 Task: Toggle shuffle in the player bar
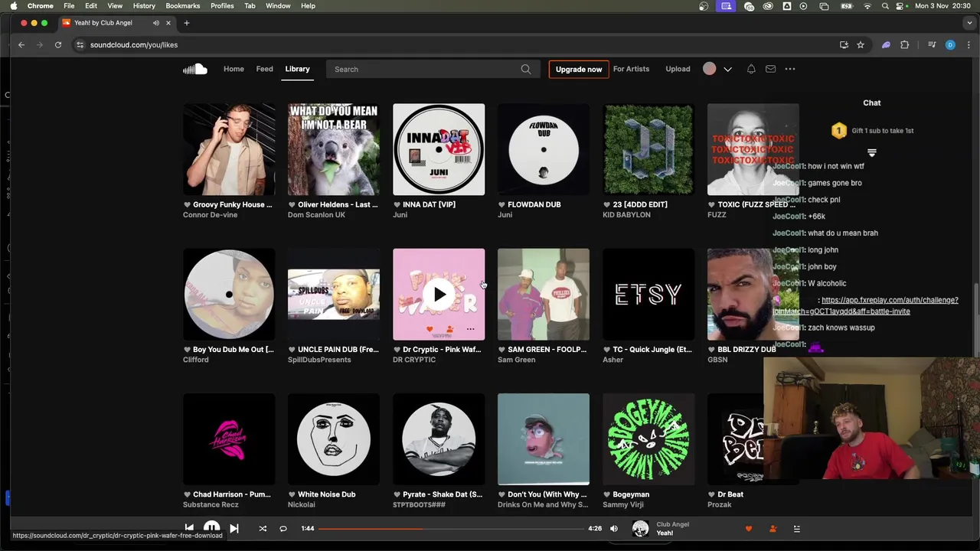point(263,528)
